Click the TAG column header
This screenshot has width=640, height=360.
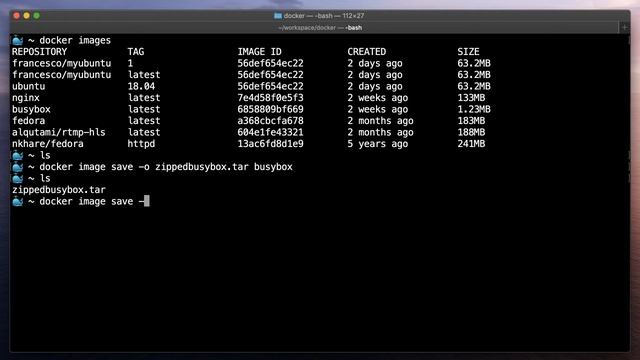[136, 52]
